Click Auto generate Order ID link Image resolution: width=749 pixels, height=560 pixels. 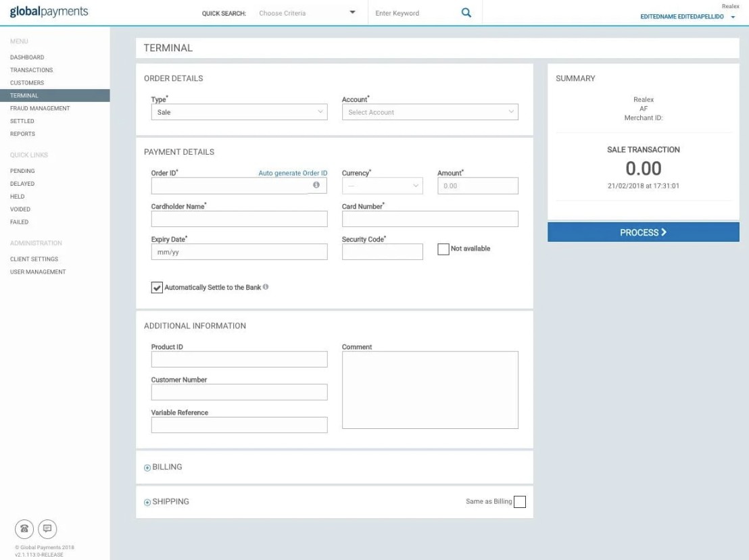coord(293,174)
